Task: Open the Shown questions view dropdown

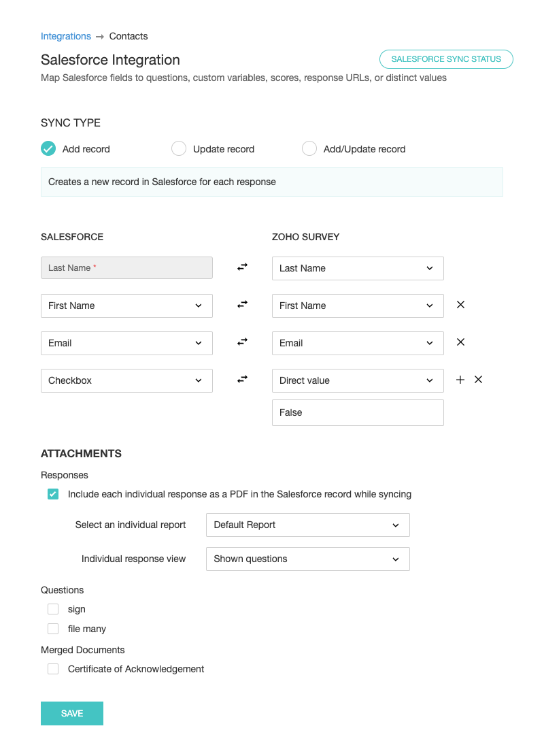Action: coord(307,559)
